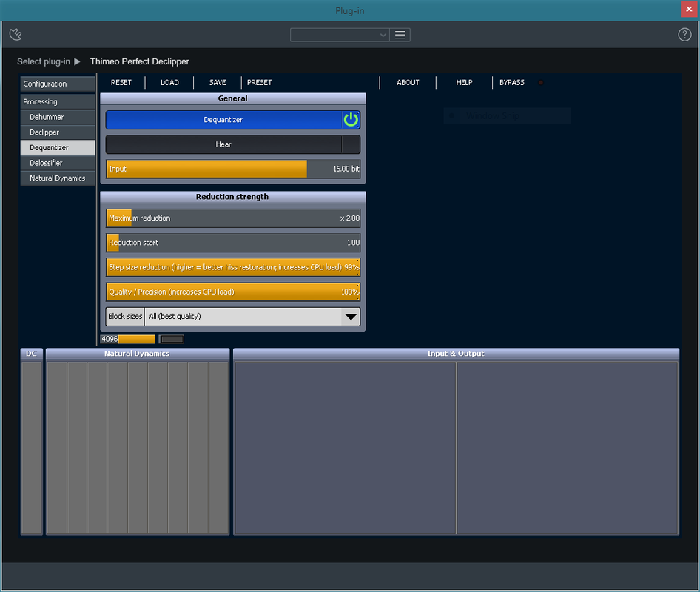Click the General panel header
Screen dimensions: 700x592
(233, 98)
